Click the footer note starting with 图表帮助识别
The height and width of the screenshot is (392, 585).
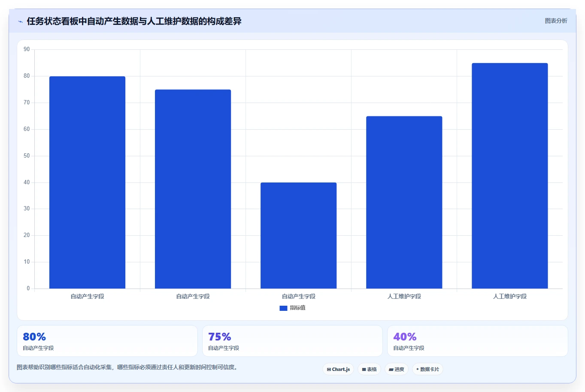[x=127, y=367]
